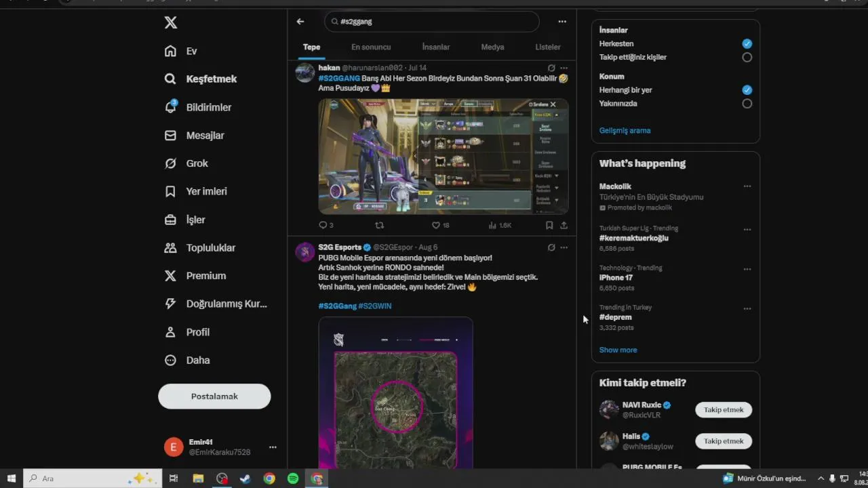The image size is (868, 488).
Task: Click the Postalamak post button
Action: [x=214, y=396]
